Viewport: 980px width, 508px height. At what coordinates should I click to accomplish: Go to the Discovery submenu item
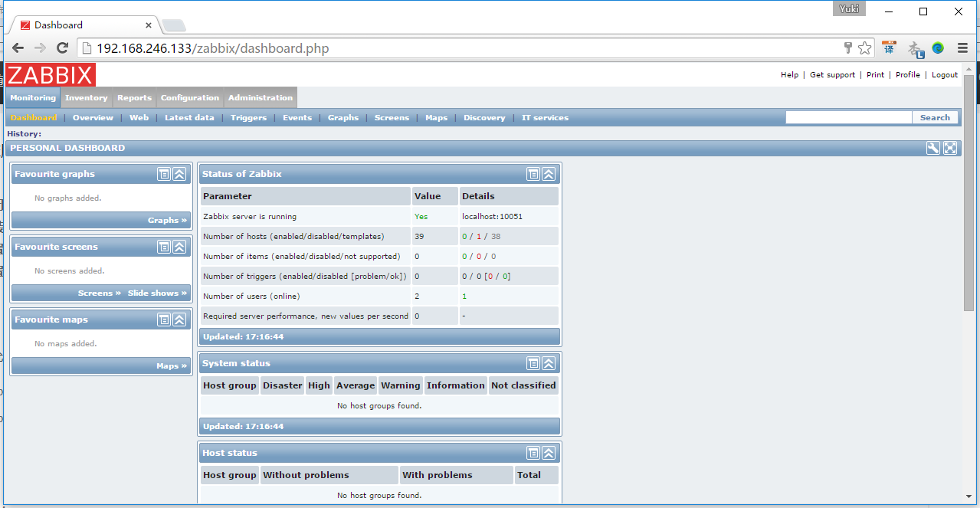coord(484,118)
